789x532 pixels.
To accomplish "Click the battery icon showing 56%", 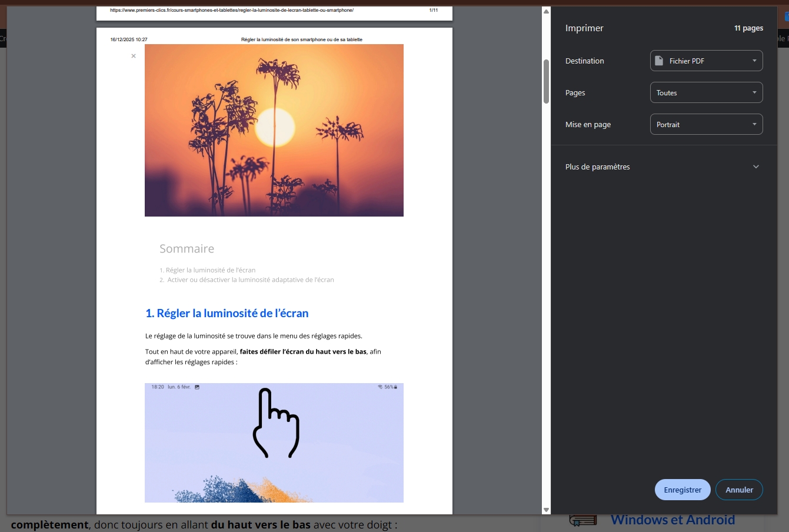I will pos(395,387).
